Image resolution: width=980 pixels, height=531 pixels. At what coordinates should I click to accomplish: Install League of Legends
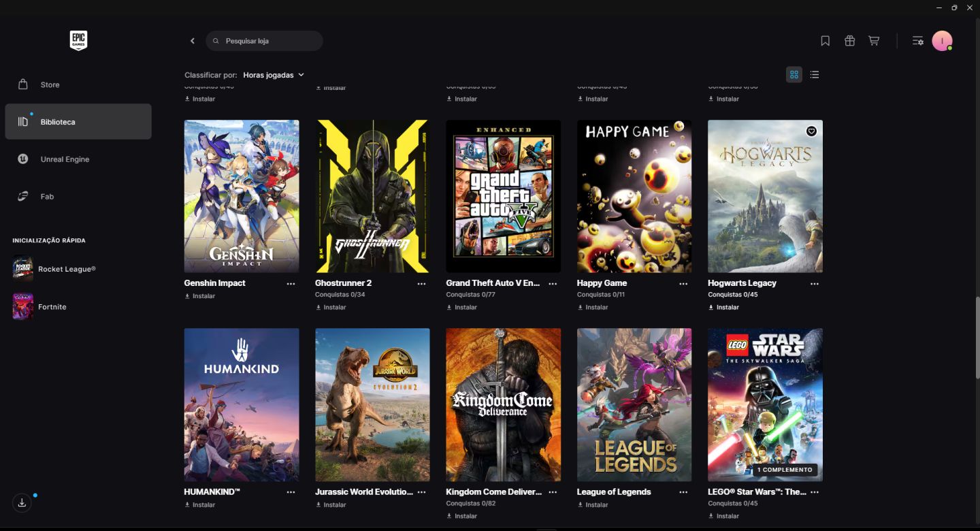[x=593, y=505]
